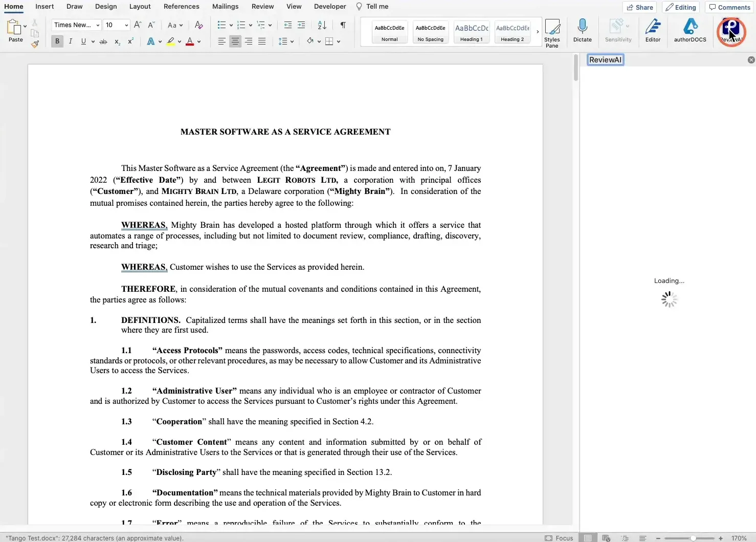Open the Editor tool

653,31
